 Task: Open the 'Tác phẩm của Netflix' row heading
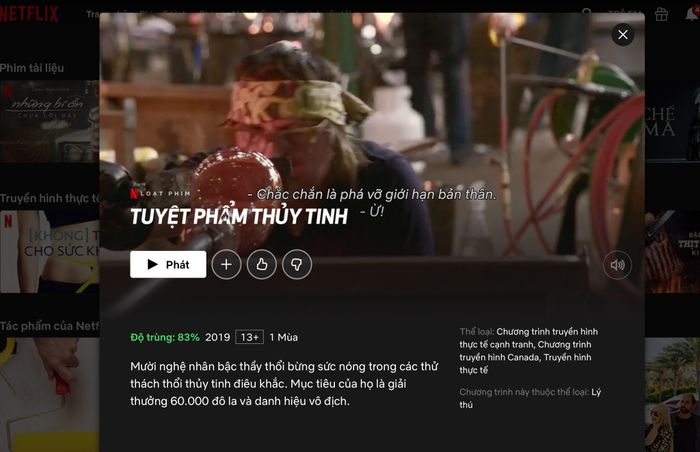49,326
